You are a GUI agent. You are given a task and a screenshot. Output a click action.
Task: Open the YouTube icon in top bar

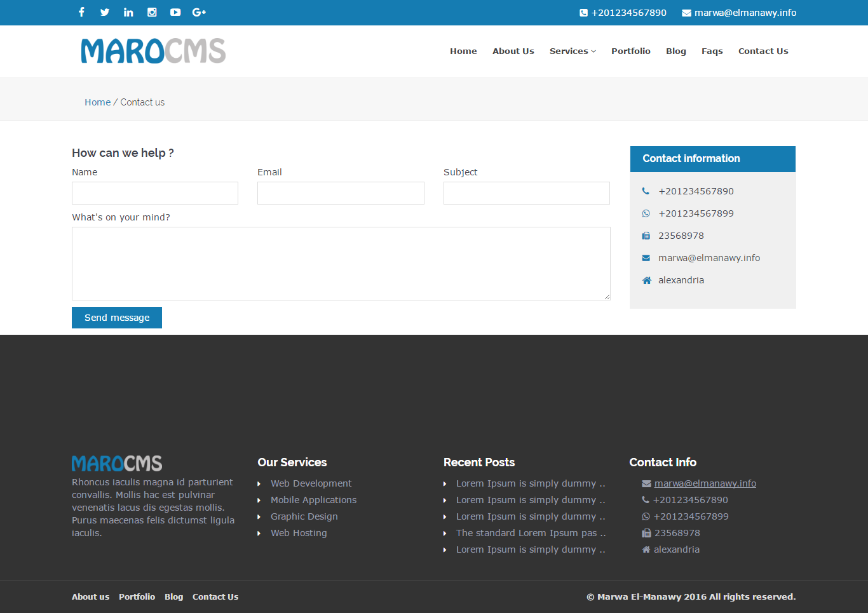pyautogui.click(x=175, y=12)
